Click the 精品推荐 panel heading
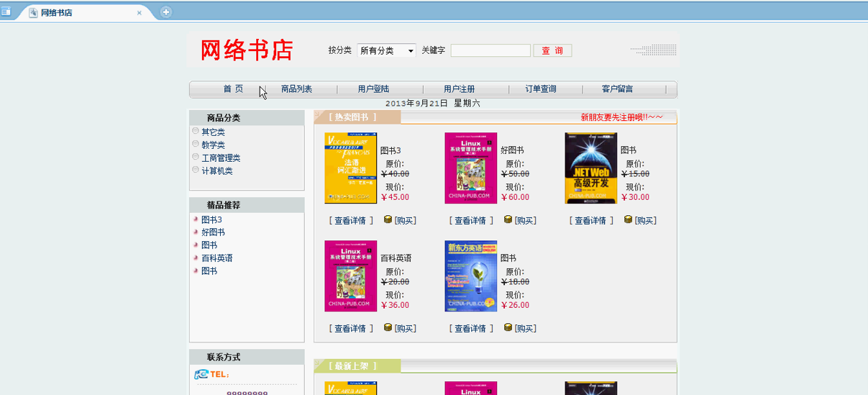Viewport: 868px width, 395px height. pos(224,205)
